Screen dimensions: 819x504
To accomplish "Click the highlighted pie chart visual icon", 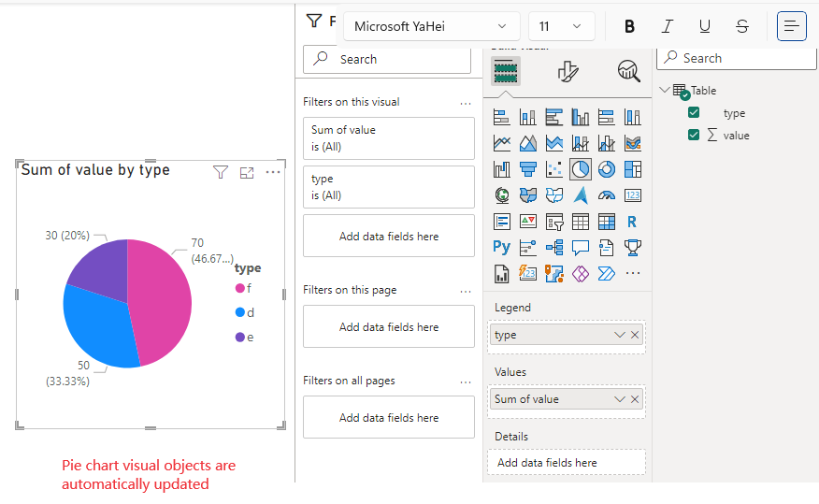I will tap(581, 168).
